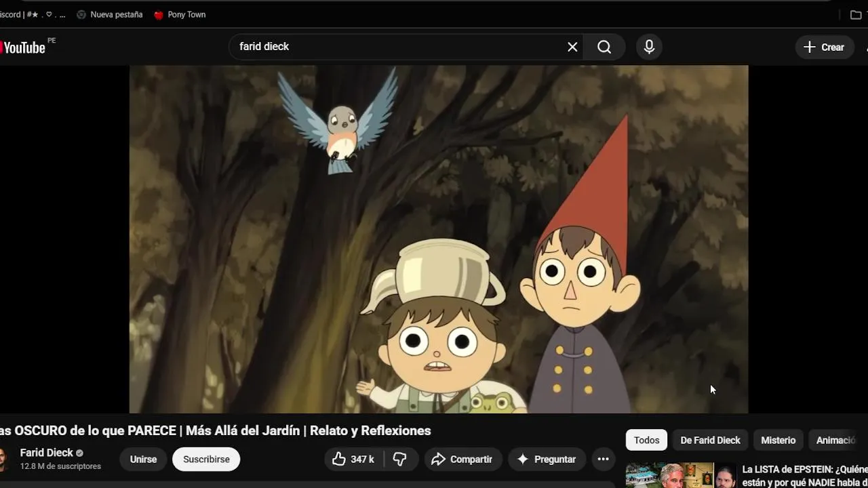The width and height of the screenshot is (868, 488).
Task: Click the YouTube logo
Action: (x=22, y=47)
